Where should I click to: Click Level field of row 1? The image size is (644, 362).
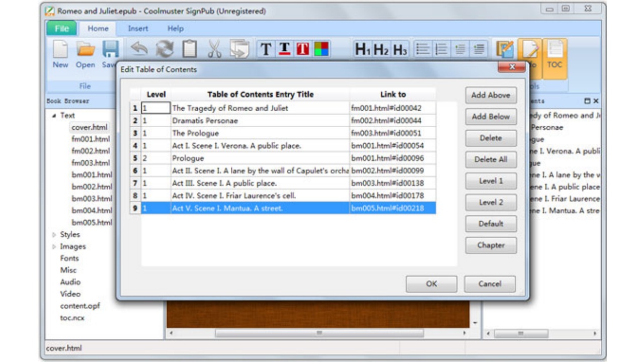coord(155,108)
